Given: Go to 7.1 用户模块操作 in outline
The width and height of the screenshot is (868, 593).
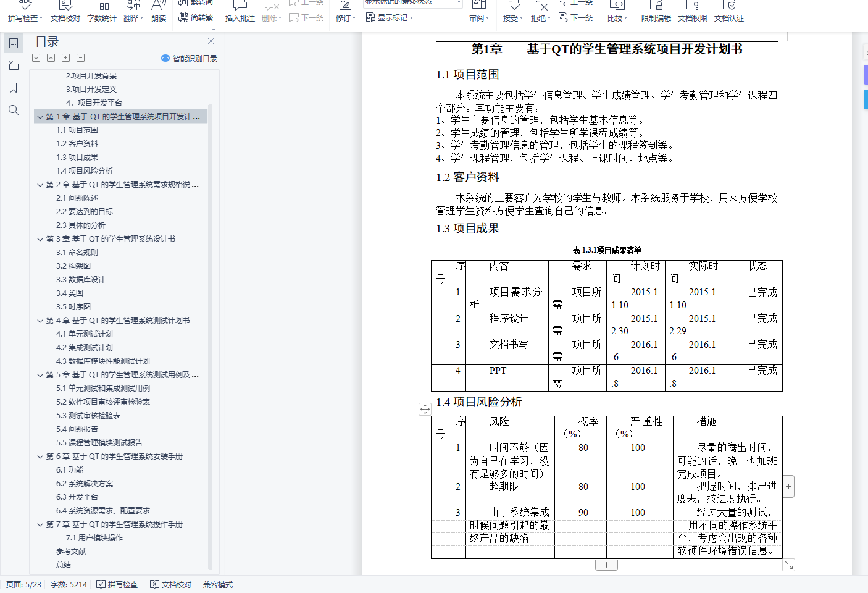Looking at the screenshot, I should [x=94, y=538].
